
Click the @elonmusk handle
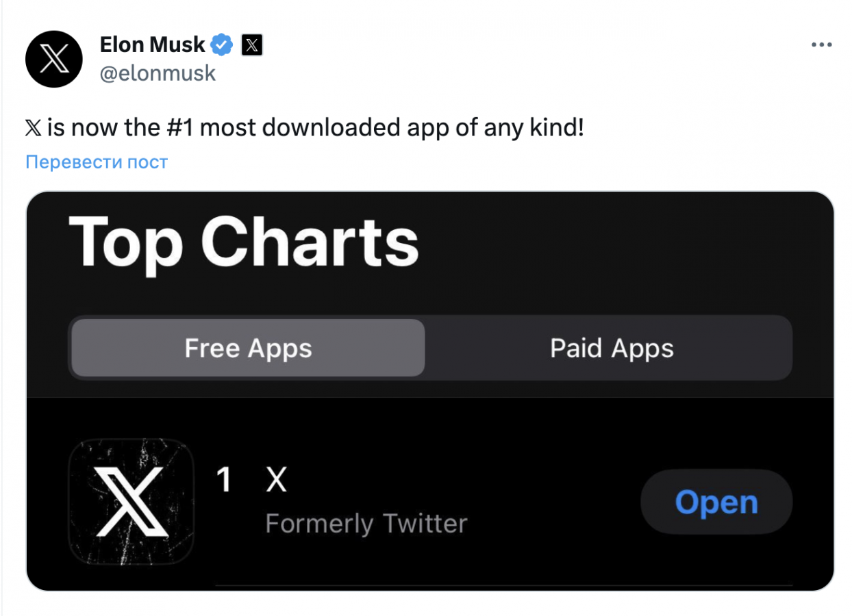(x=158, y=73)
